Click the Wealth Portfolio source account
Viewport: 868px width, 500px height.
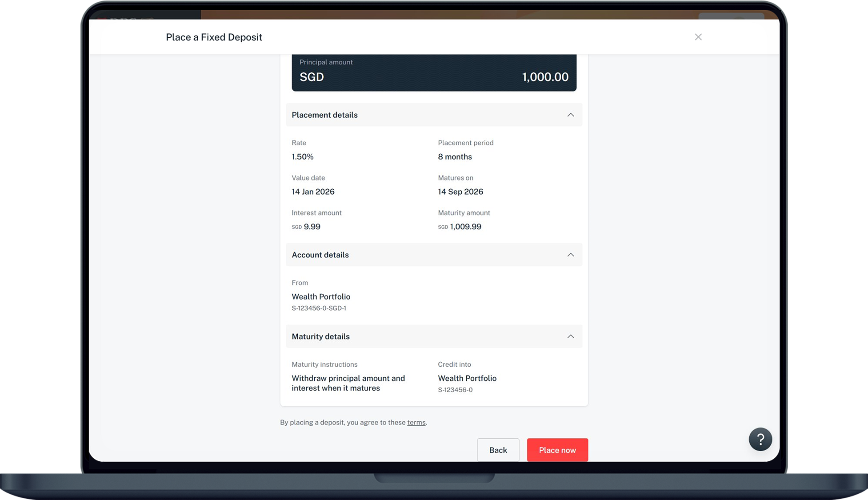(321, 296)
